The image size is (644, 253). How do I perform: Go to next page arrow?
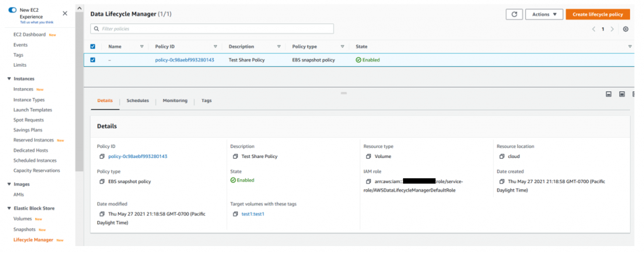click(613, 29)
